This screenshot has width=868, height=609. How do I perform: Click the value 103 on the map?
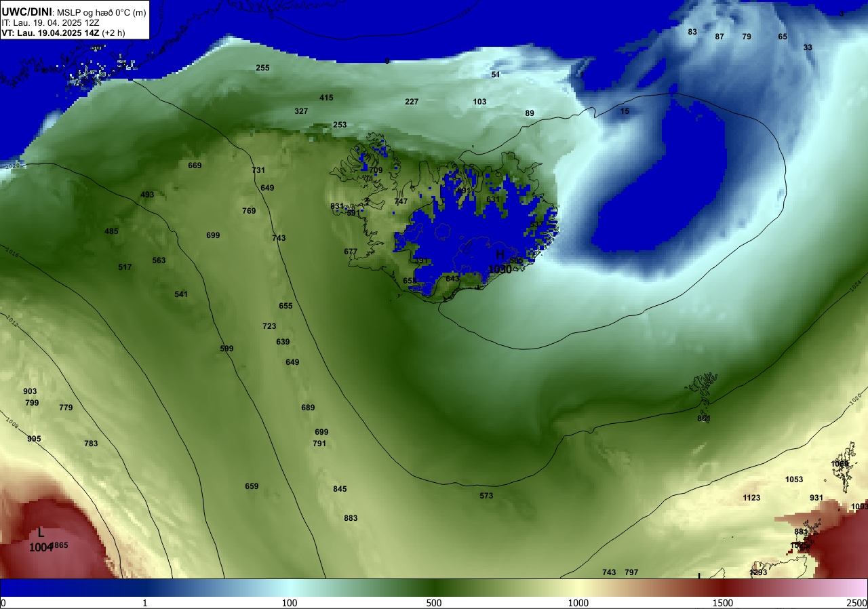[x=479, y=102]
